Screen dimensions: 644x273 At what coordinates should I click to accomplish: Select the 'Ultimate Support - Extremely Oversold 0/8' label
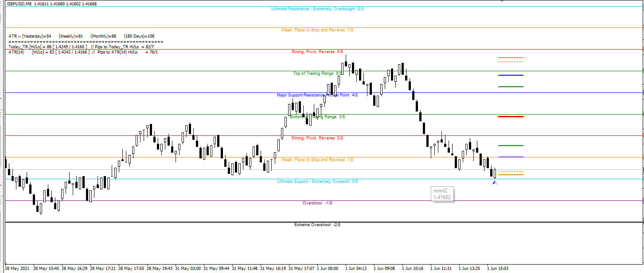click(x=317, y=181)
